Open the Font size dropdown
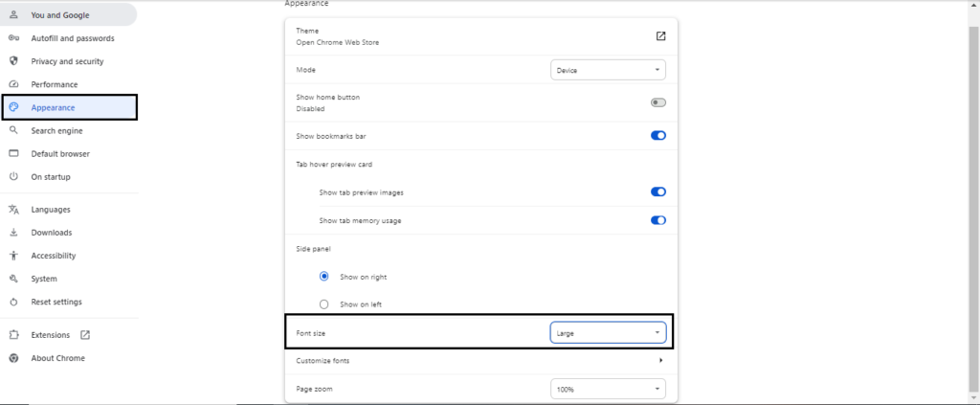980x405 pixels. point(608,333)
